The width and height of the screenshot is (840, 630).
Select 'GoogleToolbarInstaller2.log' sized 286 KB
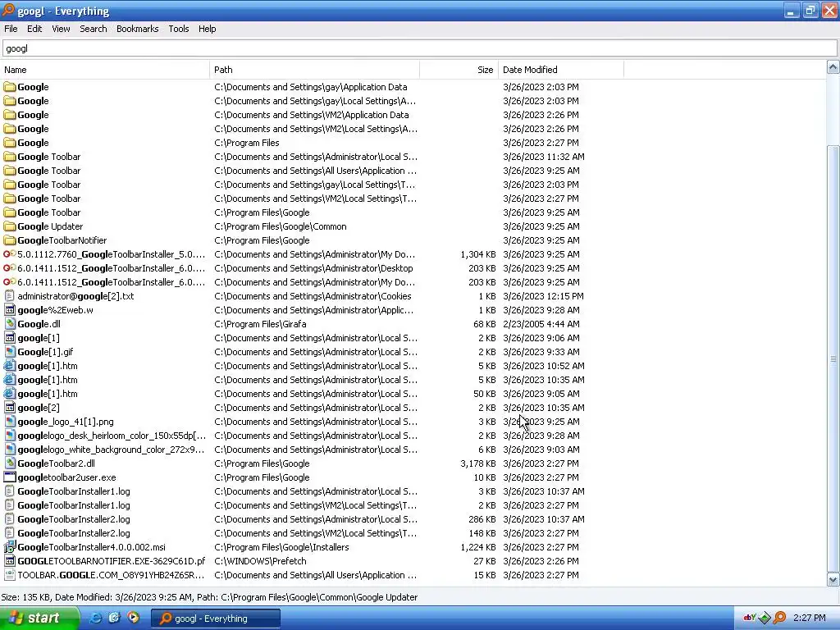tap(73, 519)
